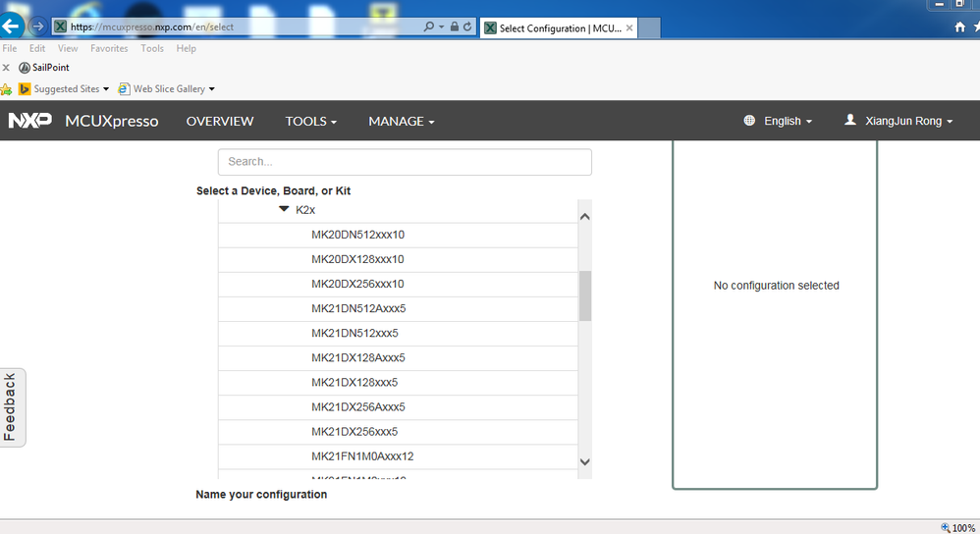Select device MK20DX256xxx10

click(x=398, y=284)
